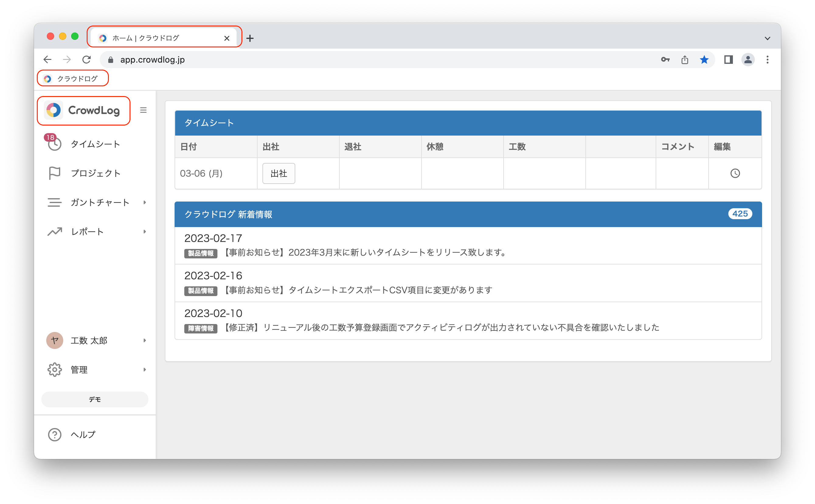Open Help question mark icon
This screenshot has width=815, height=504.
pos(54,434)
